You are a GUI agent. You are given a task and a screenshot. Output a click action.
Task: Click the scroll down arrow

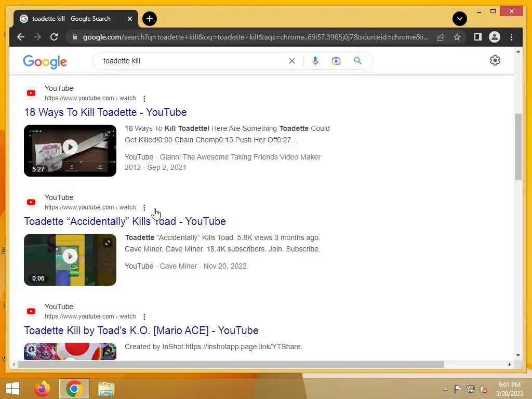[518, 355]
